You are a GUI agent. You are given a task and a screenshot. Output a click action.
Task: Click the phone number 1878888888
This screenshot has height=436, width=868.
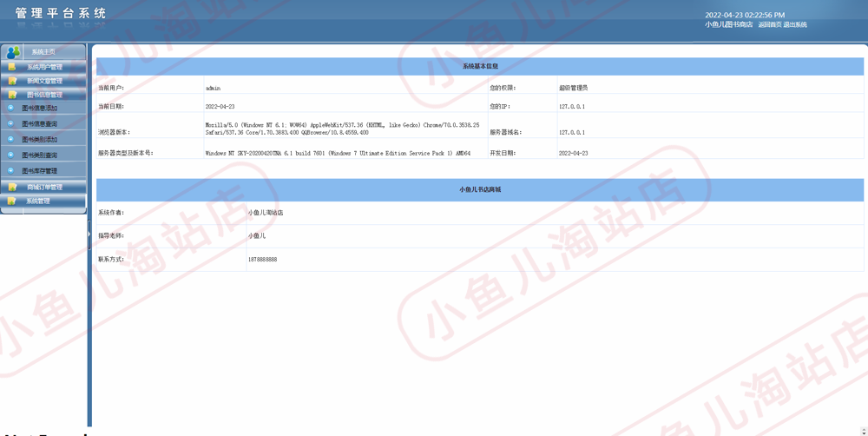pos(263,260)
